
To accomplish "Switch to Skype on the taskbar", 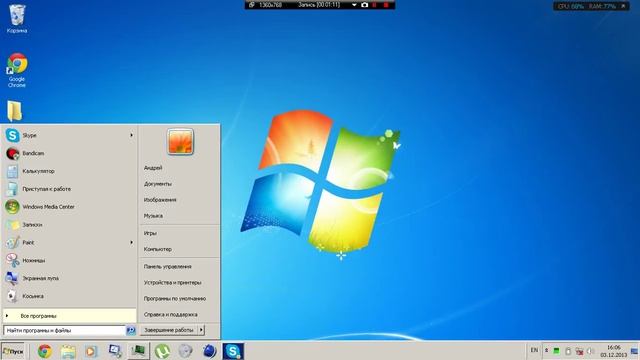I will pos(233,351).
